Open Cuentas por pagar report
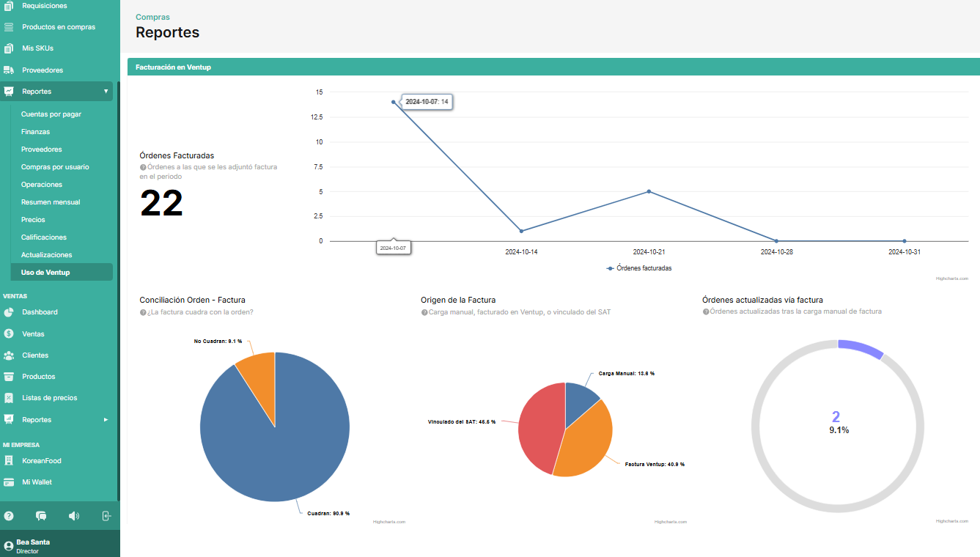This screenshot has height=557, width=980. coord(51,114)
